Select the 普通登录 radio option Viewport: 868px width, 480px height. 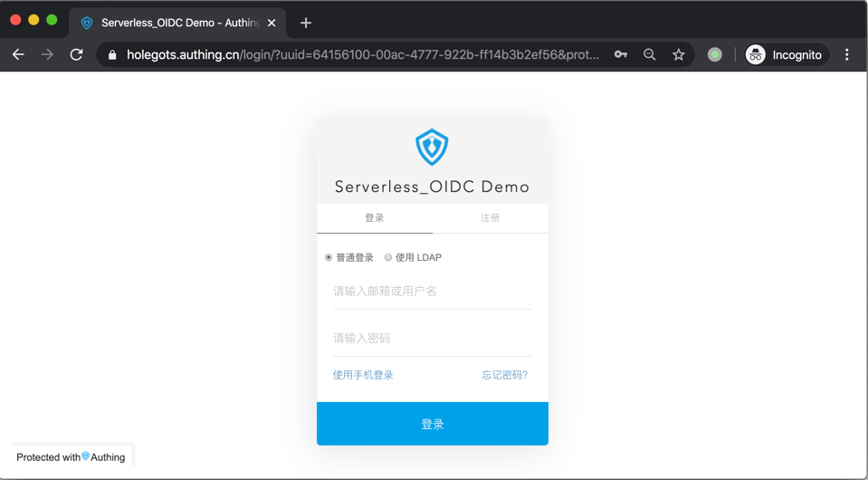click(x=329, y=258)
